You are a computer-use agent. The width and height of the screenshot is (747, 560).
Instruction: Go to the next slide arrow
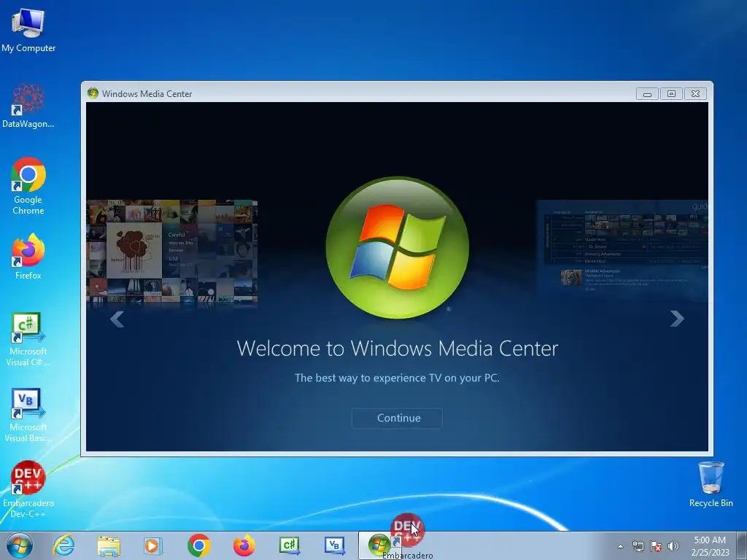click(x=676, y=319)
